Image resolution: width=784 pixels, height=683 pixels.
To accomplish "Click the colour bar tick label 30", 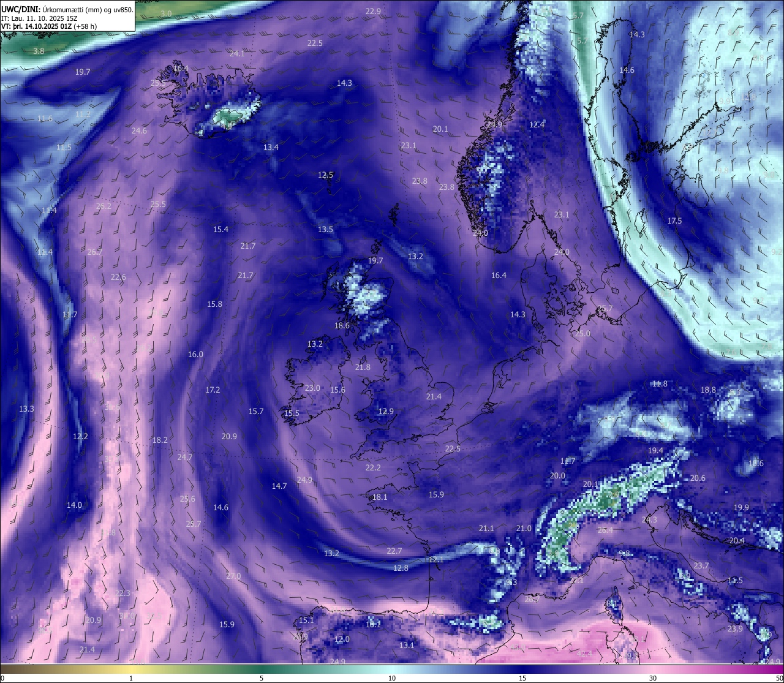I will coord(653,678).
